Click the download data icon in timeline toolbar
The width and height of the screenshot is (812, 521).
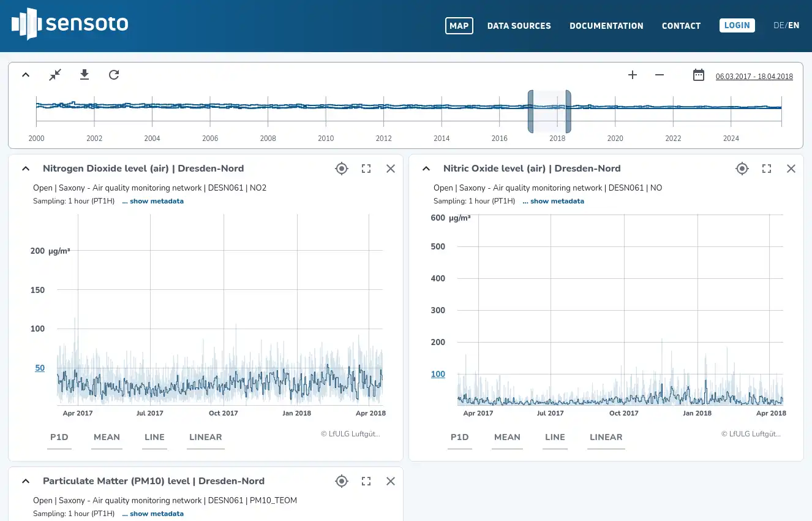(85, 75)
